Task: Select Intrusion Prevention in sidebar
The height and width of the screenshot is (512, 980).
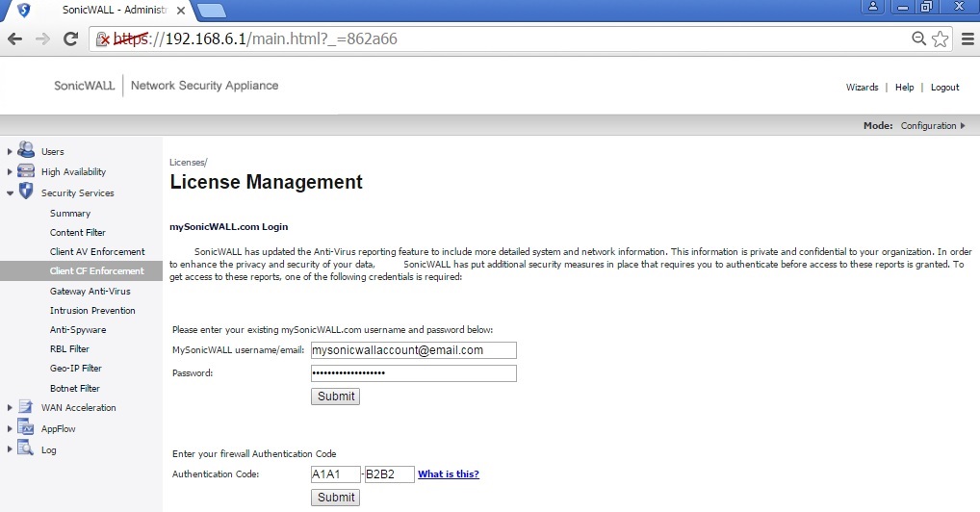Action: (92, 310)
